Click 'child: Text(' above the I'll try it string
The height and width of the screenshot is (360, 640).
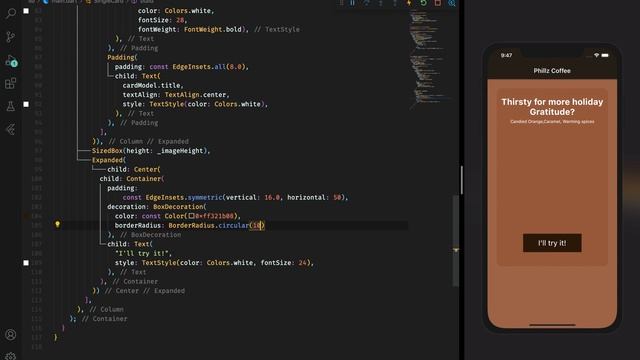pyautogui.click(x=130, y=244)
